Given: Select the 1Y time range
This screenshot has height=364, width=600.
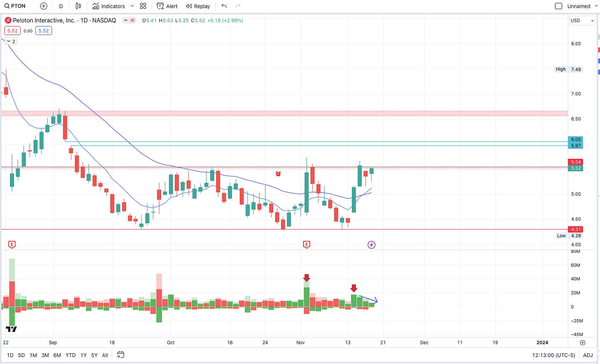Looking at the screenshot, I should pos(84,355).
